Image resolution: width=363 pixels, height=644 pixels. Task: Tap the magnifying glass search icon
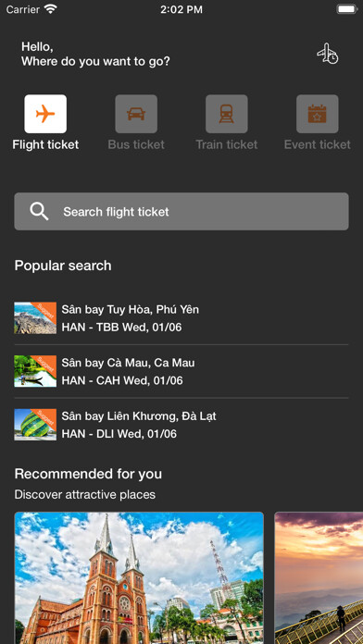tap(39, 212)
